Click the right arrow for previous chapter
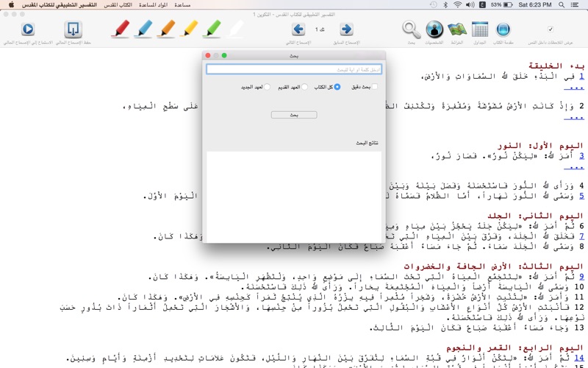 [346, 29]
